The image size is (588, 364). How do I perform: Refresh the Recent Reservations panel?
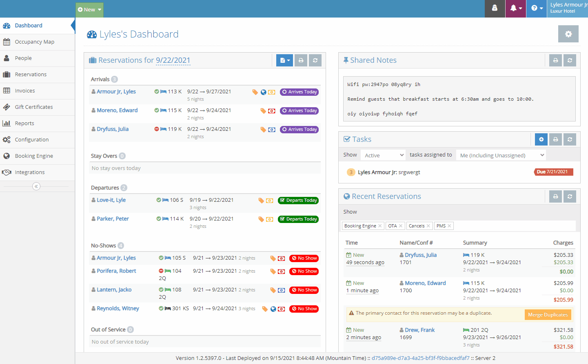(x=570, y=196)
